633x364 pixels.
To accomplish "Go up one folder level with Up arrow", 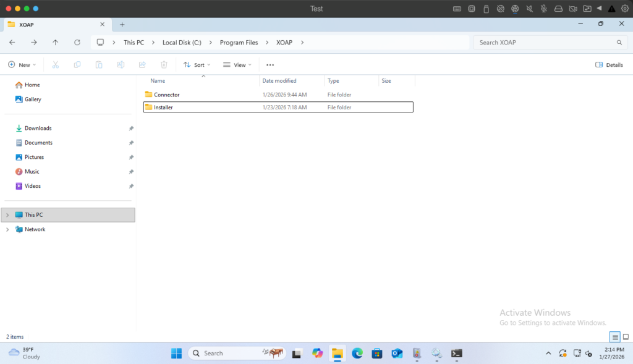I will [56, 43].
